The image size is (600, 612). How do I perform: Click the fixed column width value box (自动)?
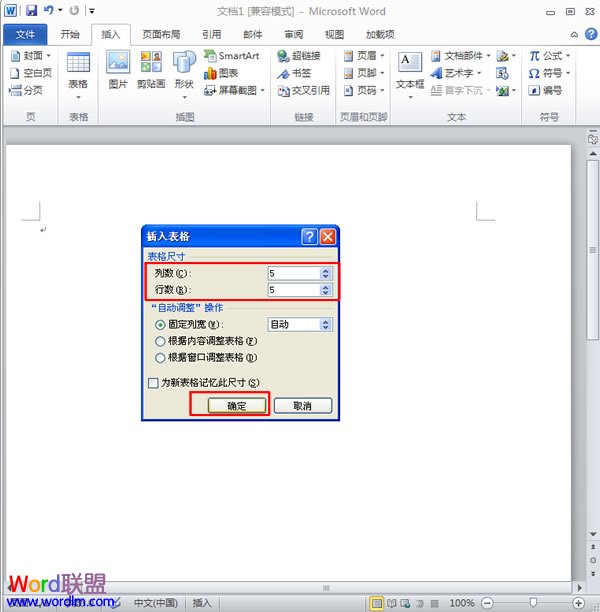point(294,324)
